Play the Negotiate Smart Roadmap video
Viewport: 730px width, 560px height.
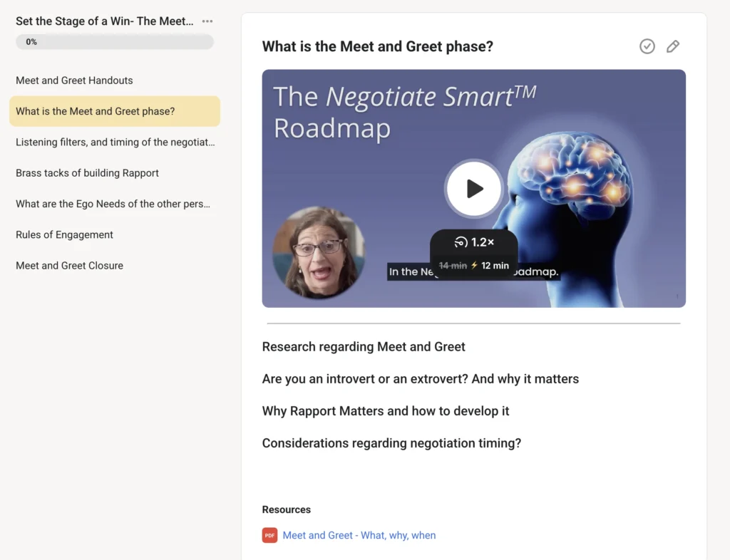(474, 189)
